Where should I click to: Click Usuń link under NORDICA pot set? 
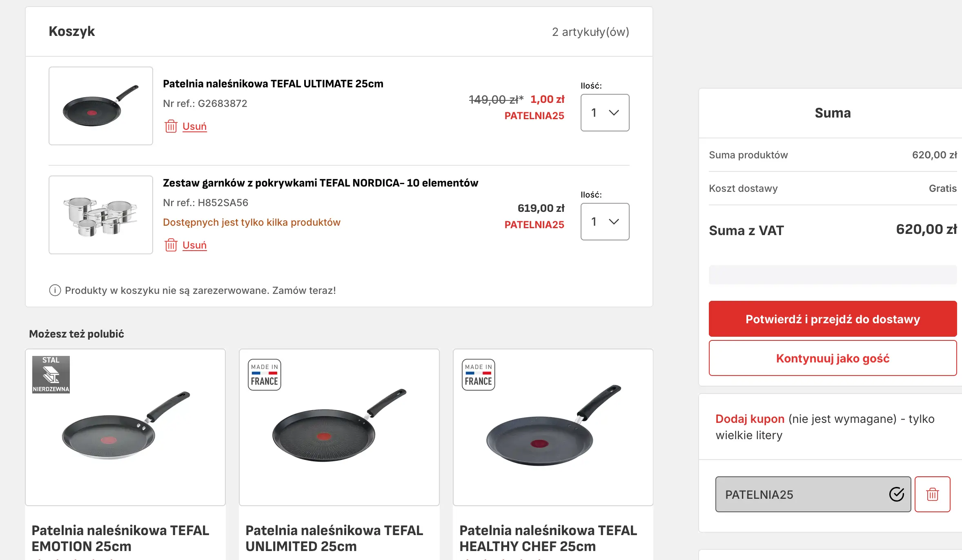click(194, 245)
